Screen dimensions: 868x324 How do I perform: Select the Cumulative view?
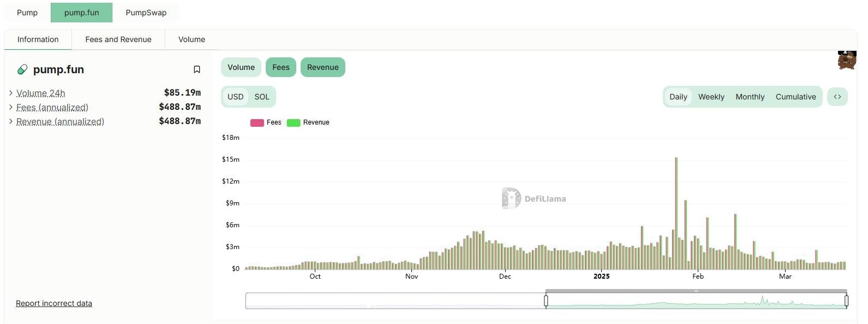click(x=796, y=97)
